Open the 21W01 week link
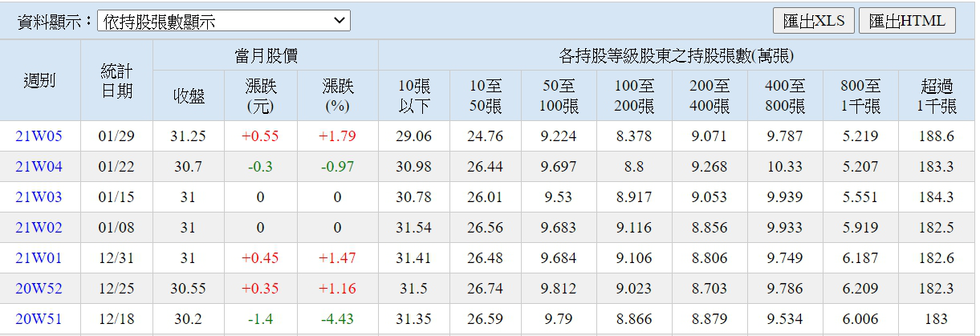 point(39,258)
